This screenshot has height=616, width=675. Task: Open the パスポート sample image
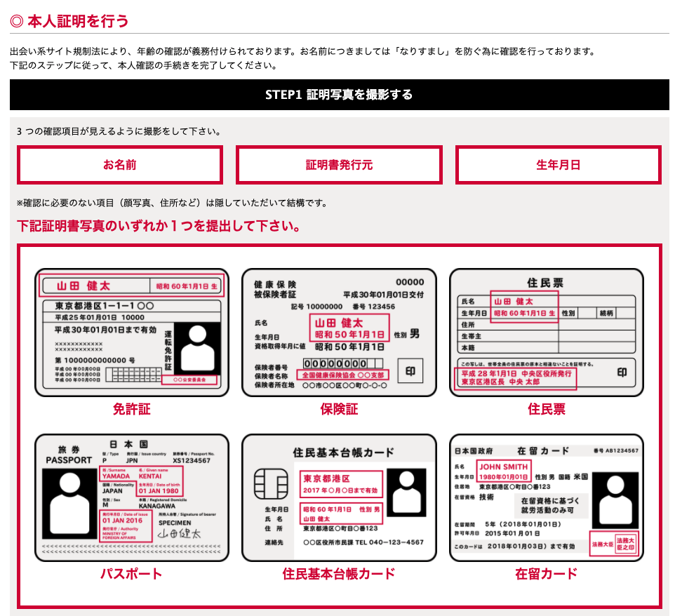point(132,497)
